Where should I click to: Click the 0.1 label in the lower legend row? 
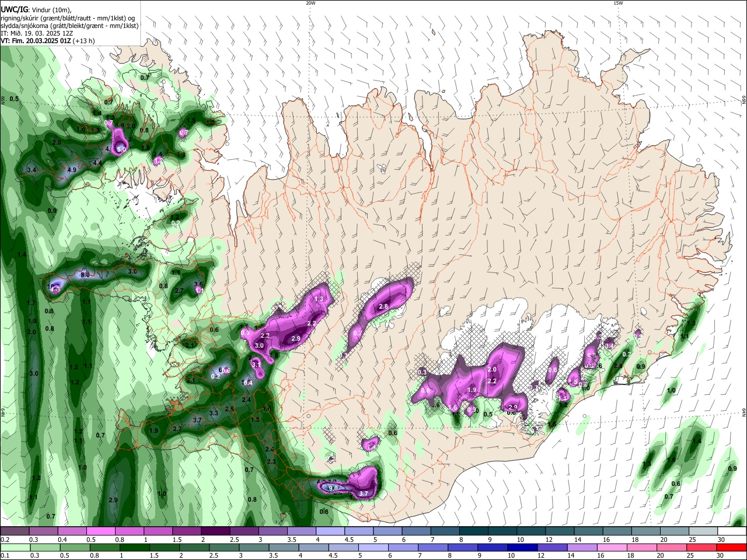tap(4, 556)
